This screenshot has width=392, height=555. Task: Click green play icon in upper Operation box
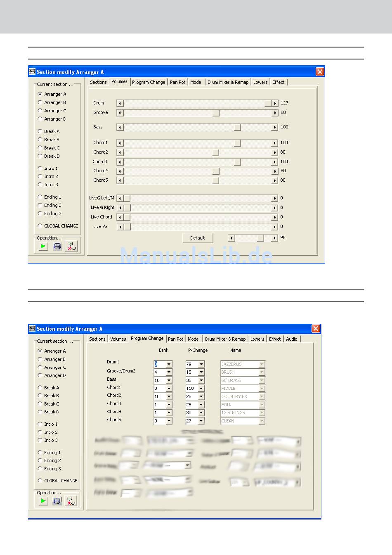pyautogui.click(x=43, y=247)
